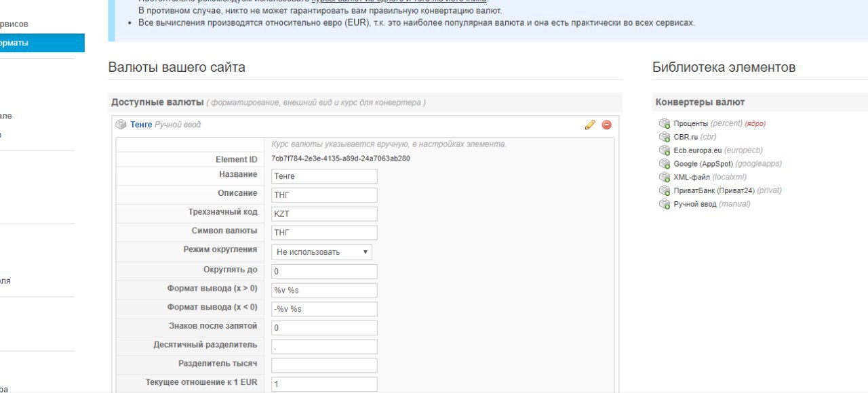868x393 pixels.
Task: Click the Element ID value 7cb7f784-2e3e-4135
Action: click(x=340, y=159)
